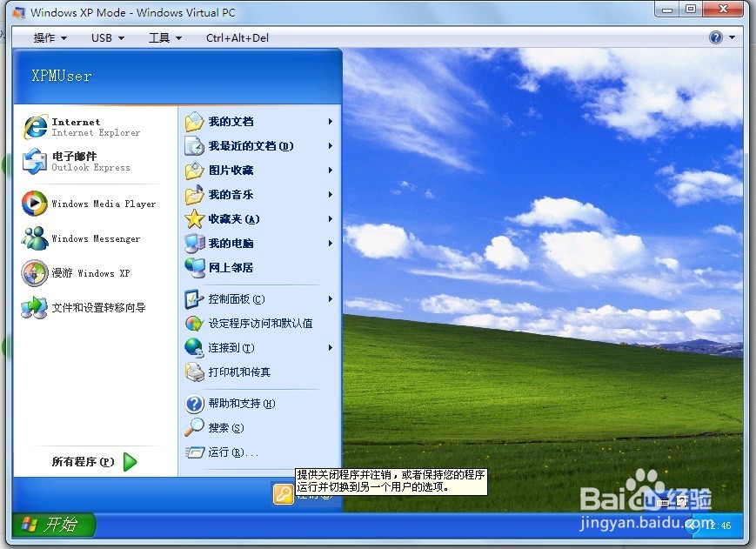756x549 pixels.
Task: Click 我的音乐 label
Action: (231, 195)
